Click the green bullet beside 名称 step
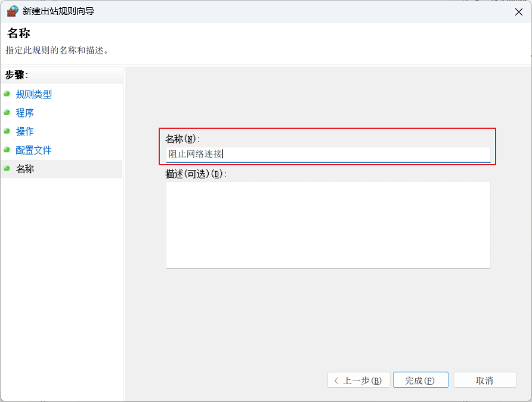Screen dimensions: 532x402 click(x=7, y=168)
